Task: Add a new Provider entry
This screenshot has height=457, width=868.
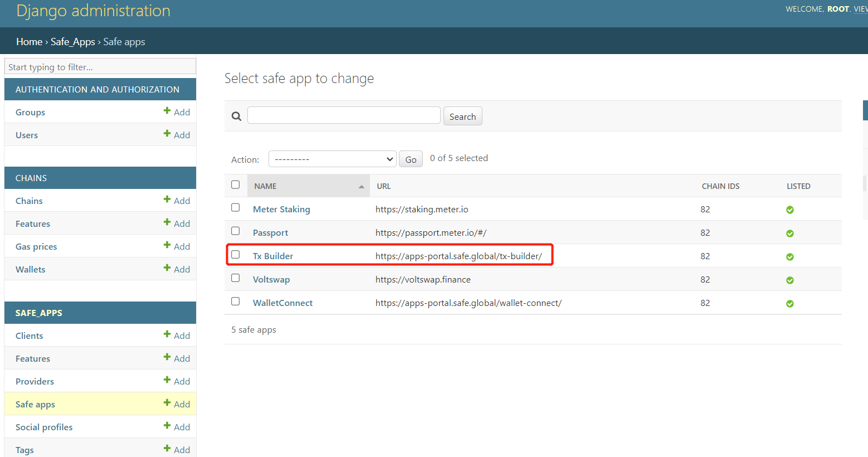Action: (177, 381)
